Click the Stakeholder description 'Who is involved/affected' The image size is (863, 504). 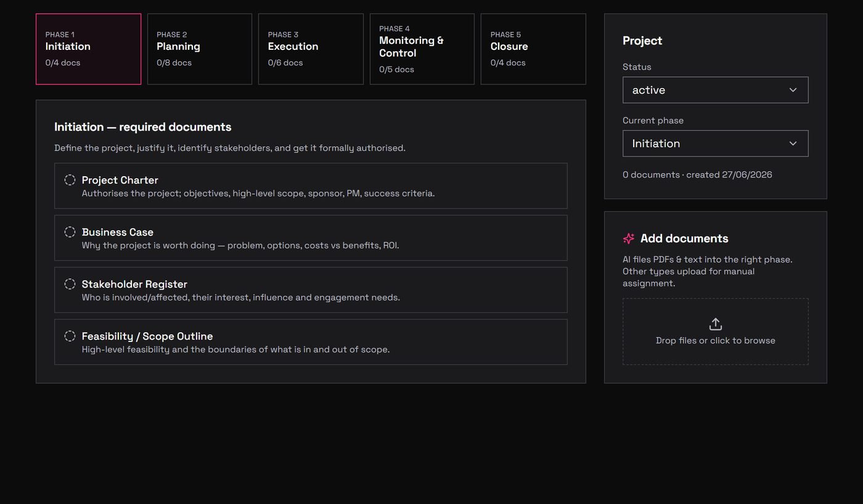tap(241, 298)
